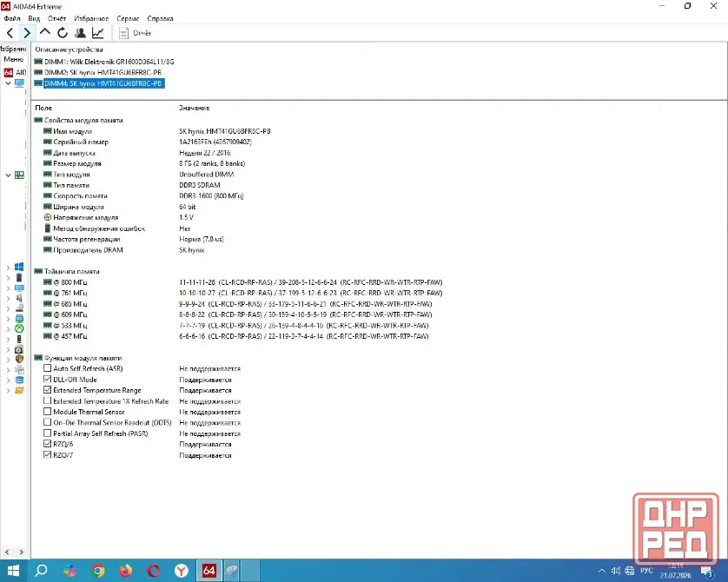This screenshot has width=728, height=582.
Task: Toggle Partial Array Self Refresh (PASR) checkbox
Action: pyautogui.click(x=48, y=433)
